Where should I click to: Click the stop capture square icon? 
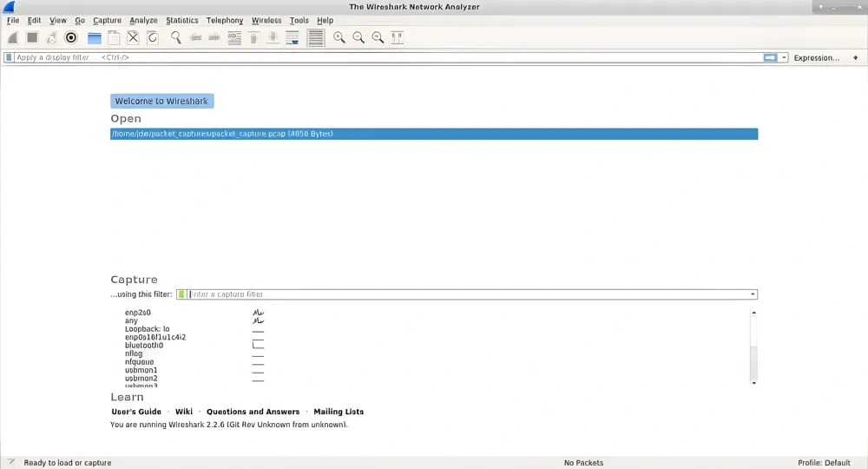32,37
